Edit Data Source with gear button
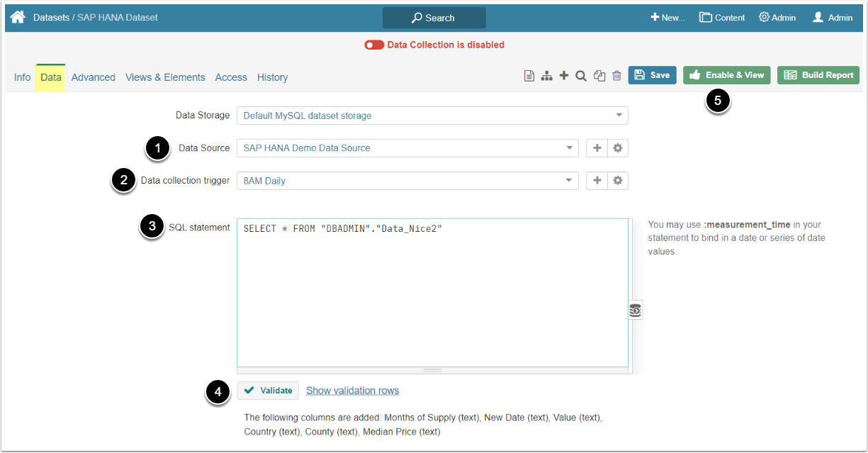The width and height of the screenshot is (868, 453). (618, 148)
